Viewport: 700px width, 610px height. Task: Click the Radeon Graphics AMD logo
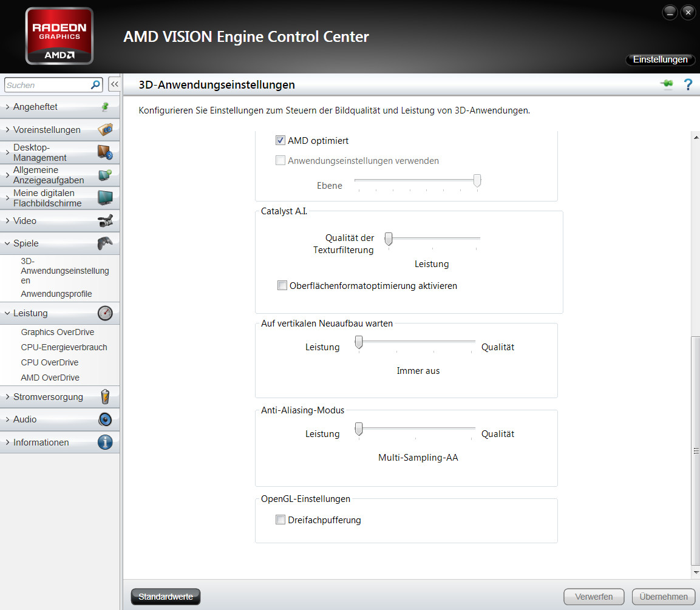tap(59, 36)
